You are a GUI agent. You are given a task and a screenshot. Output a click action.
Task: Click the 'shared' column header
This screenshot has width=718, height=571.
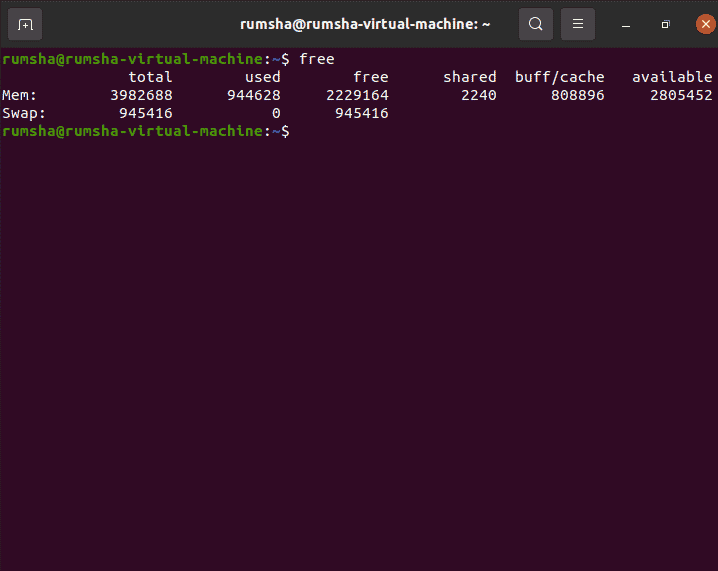[470, 77]
